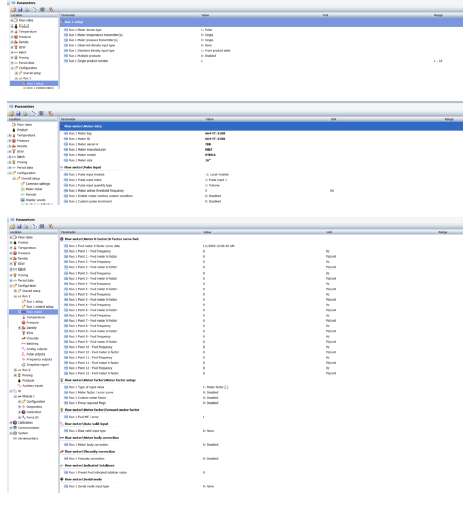The height and width of the screenshot is (522, 475).
Task: Open Run 1 Meter device type value
Action: tap(207, 30)
